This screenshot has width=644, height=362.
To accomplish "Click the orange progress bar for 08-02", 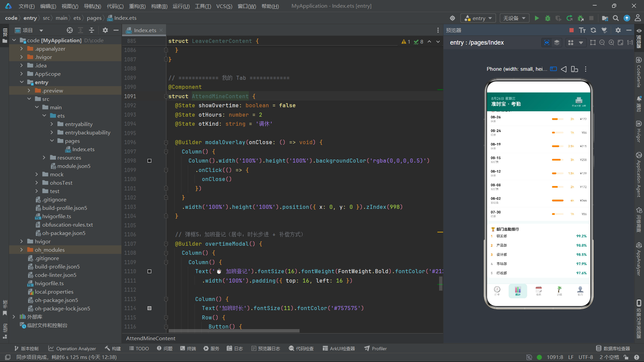I will click(558, 200).
